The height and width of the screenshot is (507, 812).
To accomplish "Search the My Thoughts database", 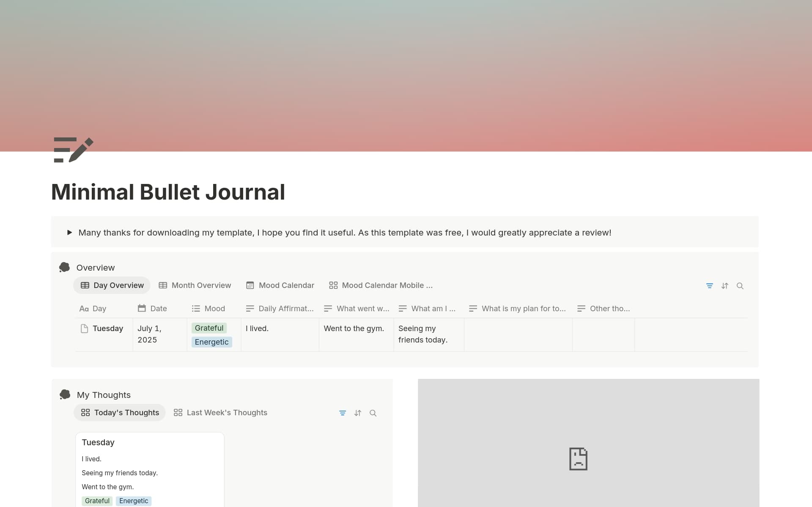I will 373,413.
